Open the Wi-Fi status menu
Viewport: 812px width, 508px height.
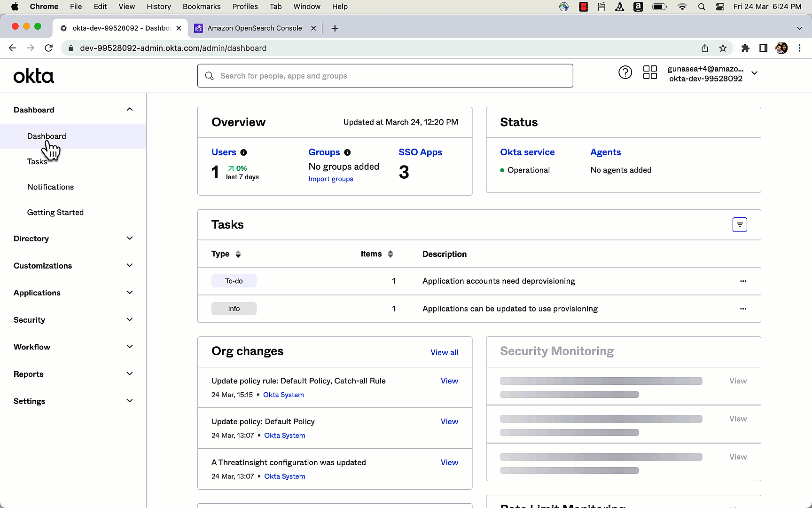click(682, 7)
